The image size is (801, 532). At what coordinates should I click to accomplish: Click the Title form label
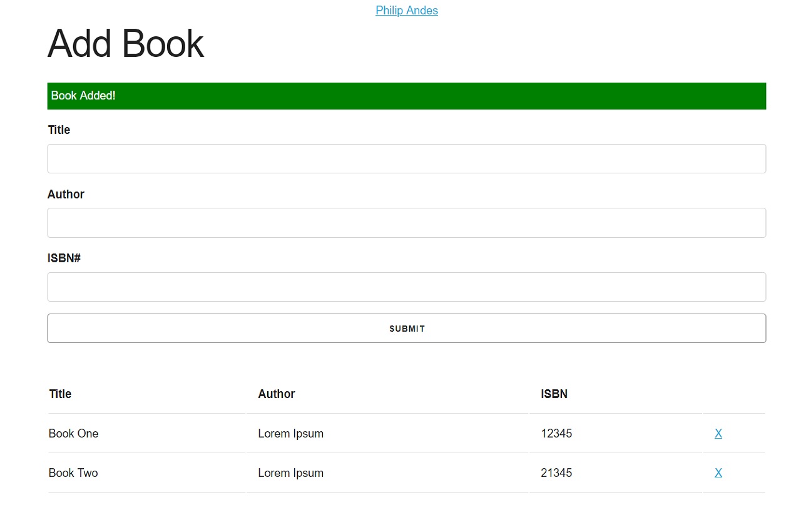(59, 130)
